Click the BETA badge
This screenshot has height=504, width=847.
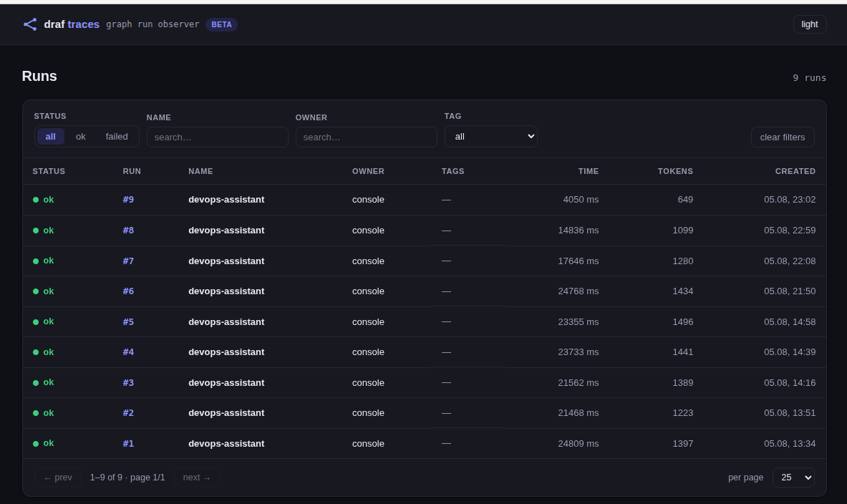pyautogui.click(x=221, y=24)
